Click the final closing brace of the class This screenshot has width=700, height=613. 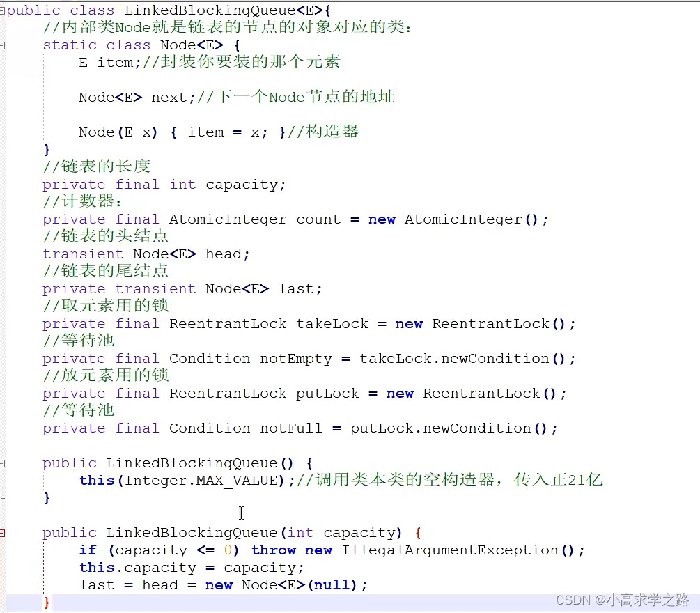[47, 602]
